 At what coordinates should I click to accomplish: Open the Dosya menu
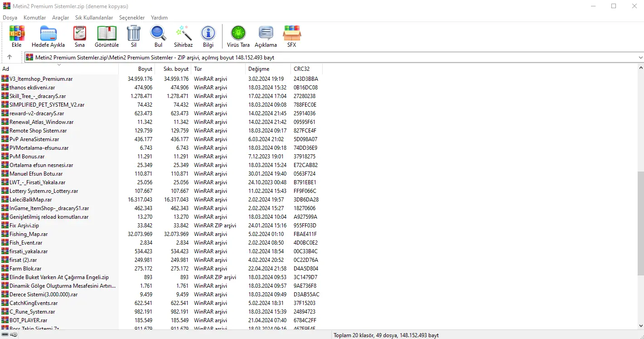[x=10, y=18]
